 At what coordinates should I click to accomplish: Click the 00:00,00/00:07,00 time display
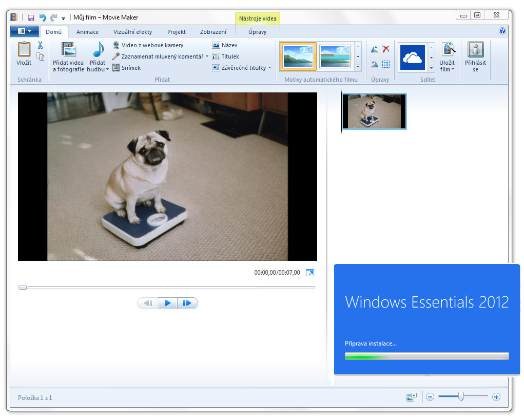coord(277,273)
